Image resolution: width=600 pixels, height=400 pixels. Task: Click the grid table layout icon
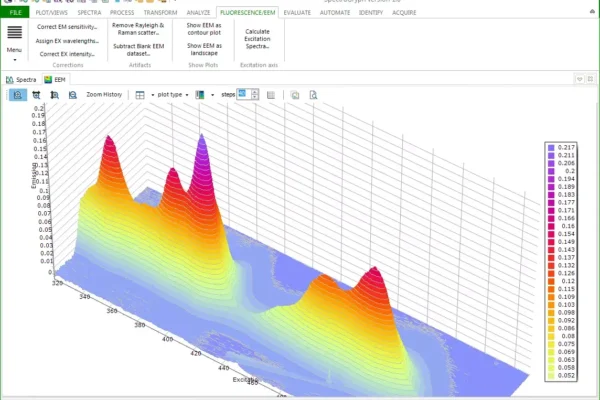[x=139, y=94]
